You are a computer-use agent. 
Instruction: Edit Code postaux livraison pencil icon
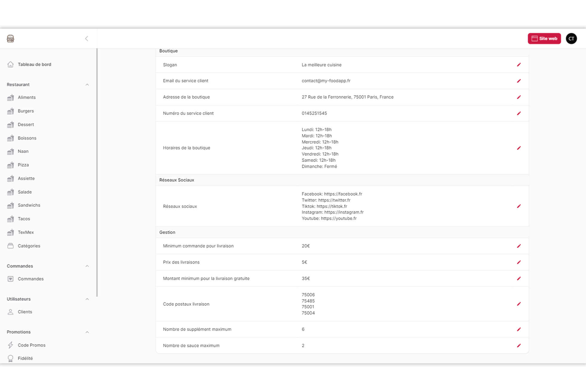519,304
